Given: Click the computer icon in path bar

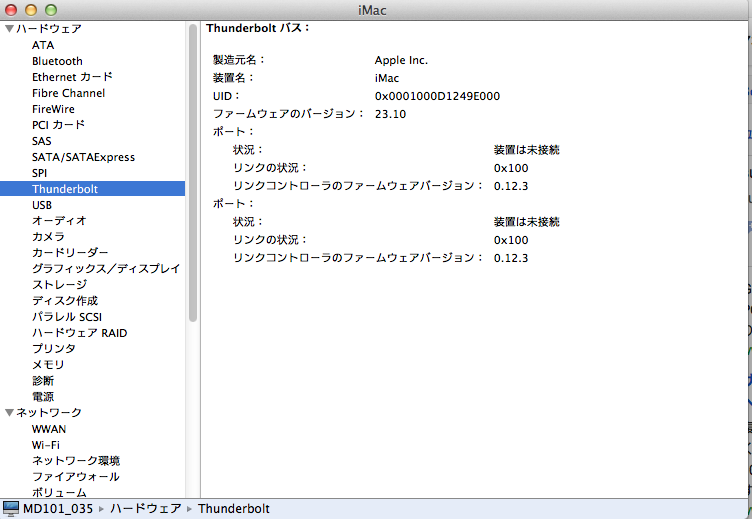Looking at the screenshot, I should coord(12,509).
